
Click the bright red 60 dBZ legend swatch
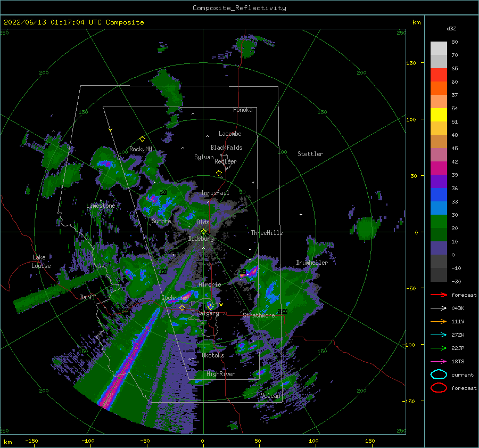click(439, 75)
